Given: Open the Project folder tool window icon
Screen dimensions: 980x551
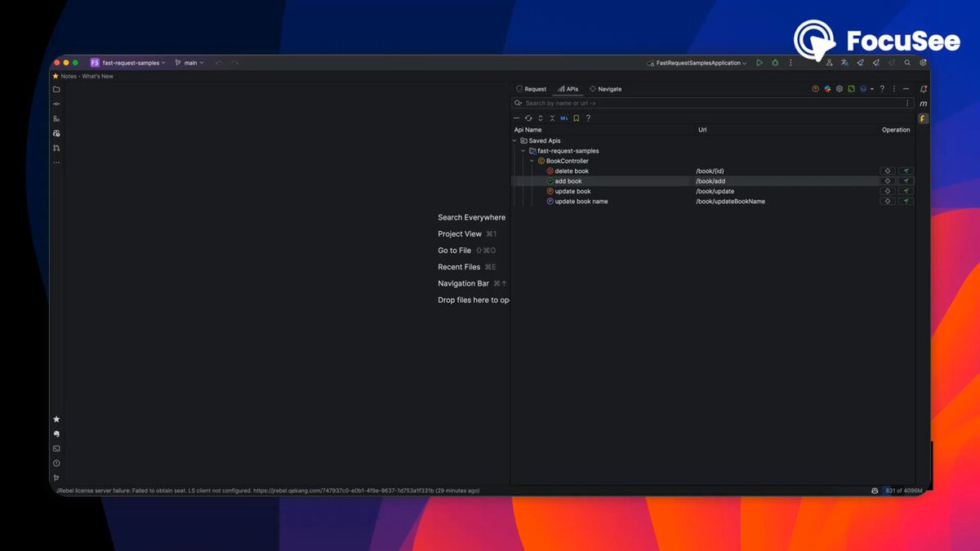Looking at the screenshot, I should pyautogui.click(x=56, y=89).
